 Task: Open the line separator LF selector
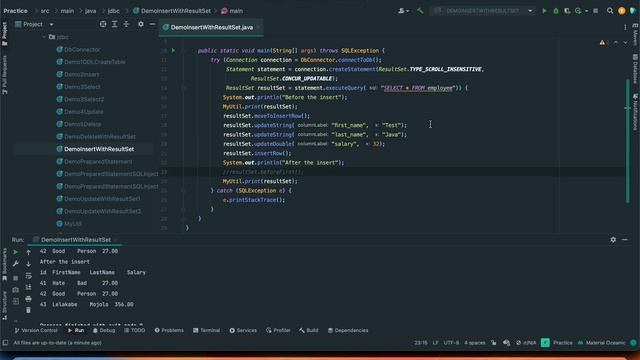[x=436, y=343]
